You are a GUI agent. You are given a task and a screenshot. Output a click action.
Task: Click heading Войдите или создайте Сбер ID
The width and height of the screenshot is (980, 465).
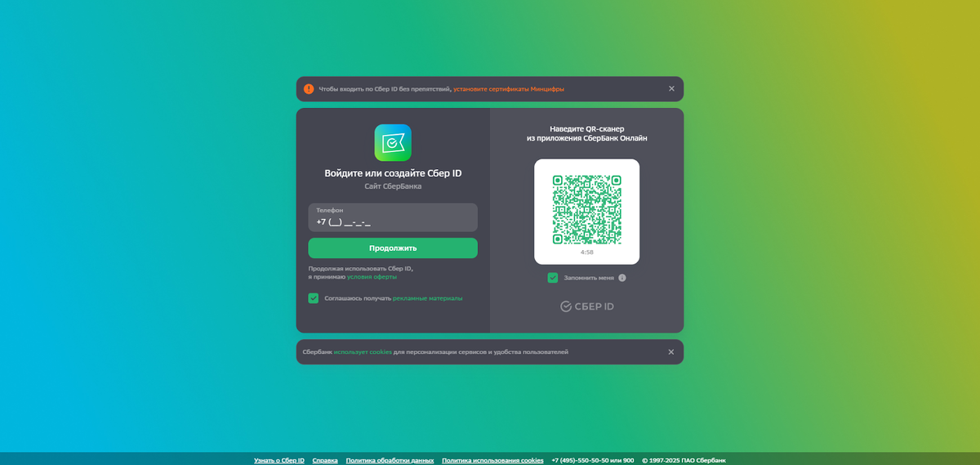[x=393, y=173]
